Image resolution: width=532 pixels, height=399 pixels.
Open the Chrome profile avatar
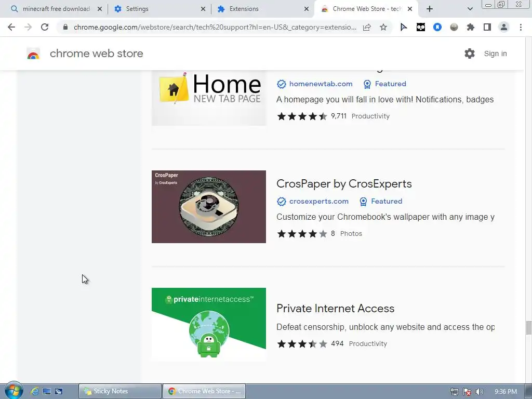click(504, 27)
